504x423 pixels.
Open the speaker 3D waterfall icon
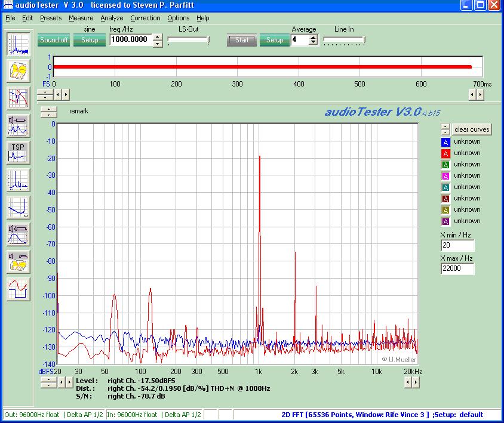click(x=19, y=262)
